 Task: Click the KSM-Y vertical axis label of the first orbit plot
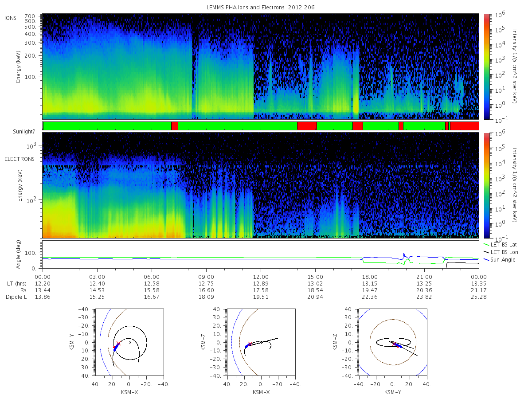pos(72,342)
